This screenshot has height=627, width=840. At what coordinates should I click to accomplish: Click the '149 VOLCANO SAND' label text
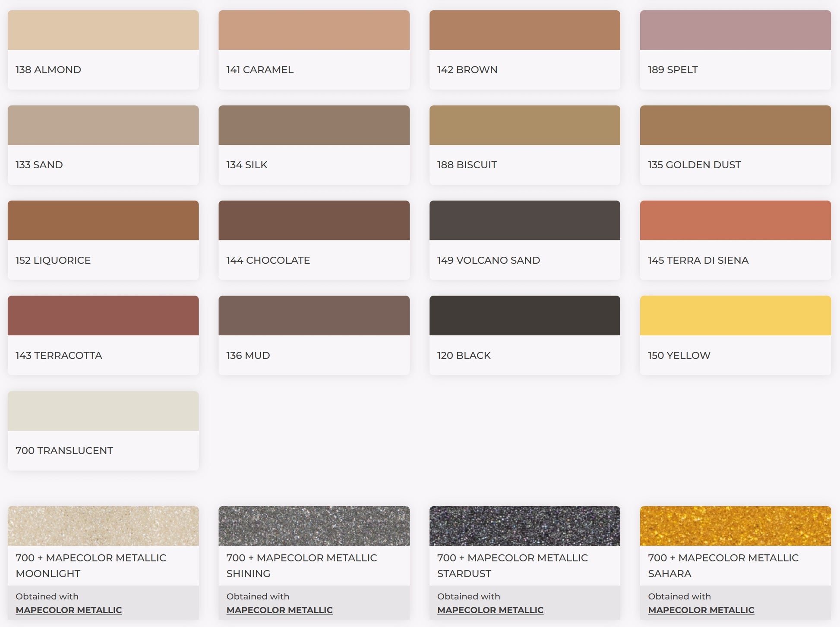pyautogui.click(x=489, y=260)
